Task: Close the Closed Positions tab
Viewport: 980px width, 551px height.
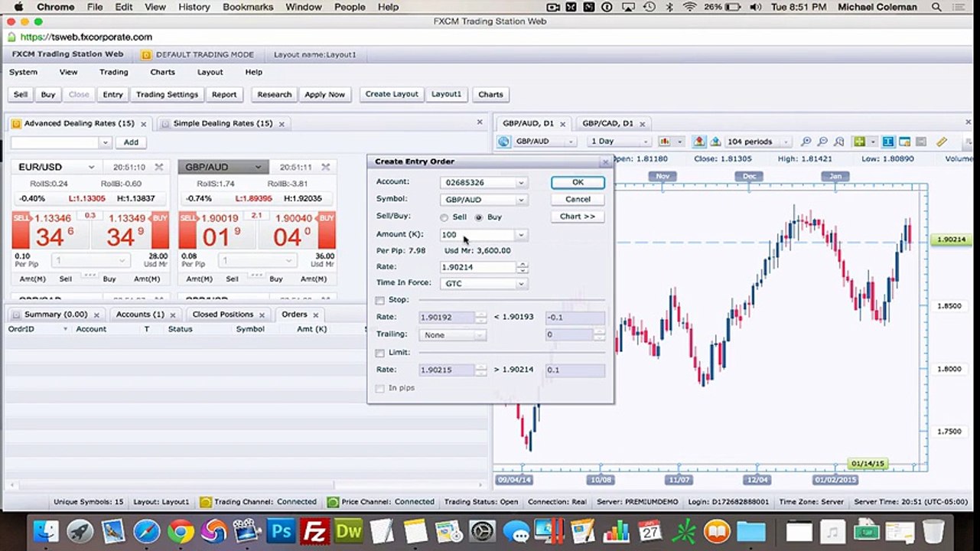Action: (262, 315)
